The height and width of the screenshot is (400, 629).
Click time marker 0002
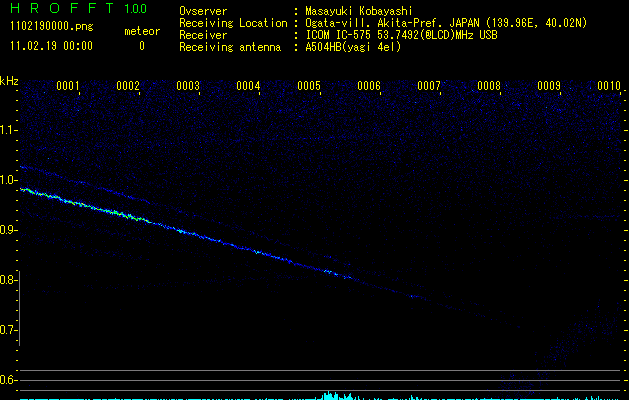[x=128, y=86]
